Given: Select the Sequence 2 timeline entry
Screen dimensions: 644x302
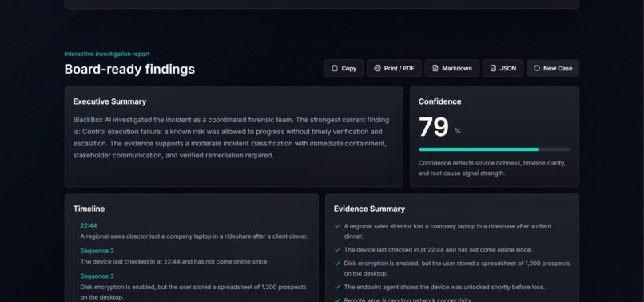Looking at the screenshot, I should tap(97, 251).
